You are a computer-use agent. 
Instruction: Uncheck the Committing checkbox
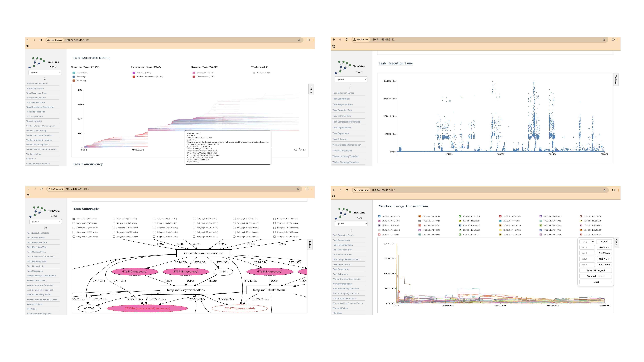click(74, 73)
